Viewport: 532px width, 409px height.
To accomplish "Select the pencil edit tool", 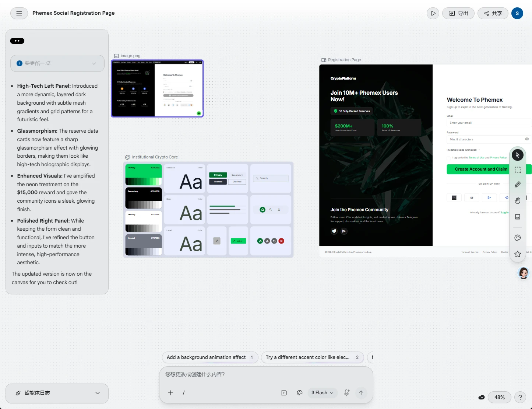I will (x=517, y=184).
